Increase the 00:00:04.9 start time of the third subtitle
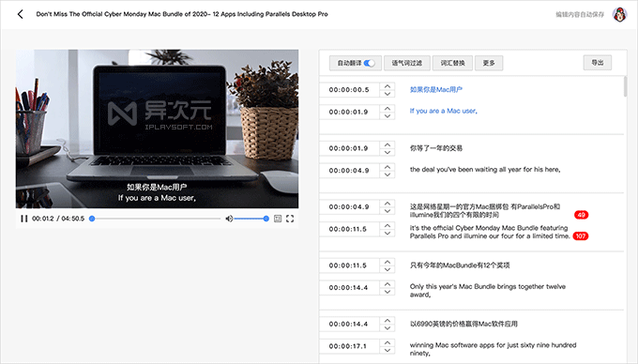638x364 pixels. [x=387, y=204]
